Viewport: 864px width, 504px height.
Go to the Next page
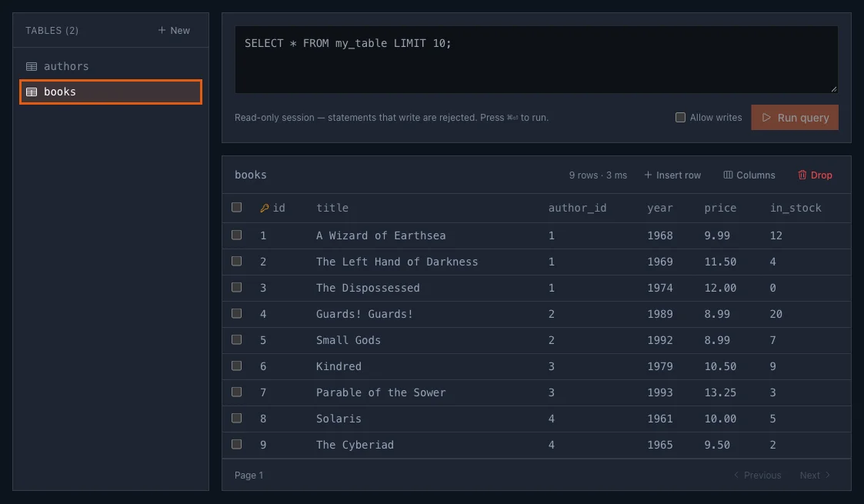pos(815,476)
